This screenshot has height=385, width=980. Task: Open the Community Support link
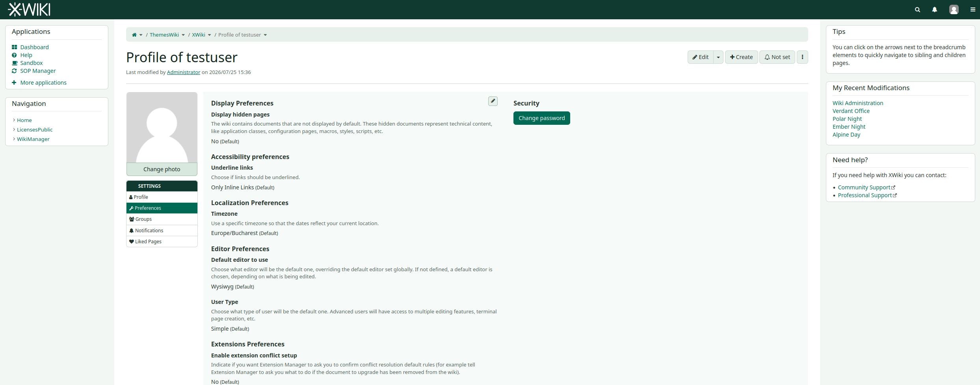click(x=864, y=187)
